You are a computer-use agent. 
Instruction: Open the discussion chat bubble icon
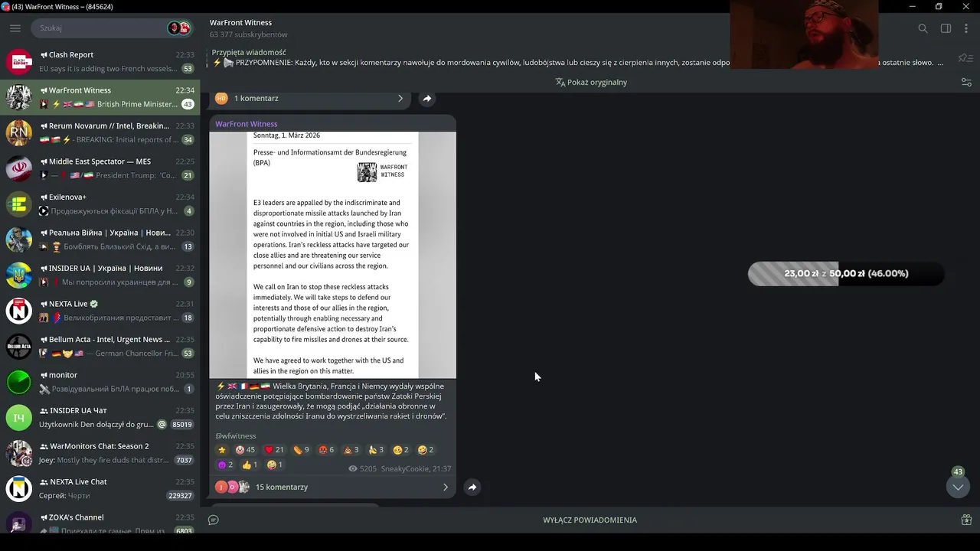pos(214,520)
